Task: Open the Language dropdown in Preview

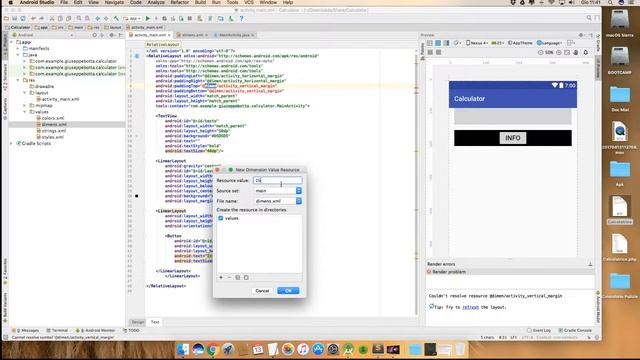Action: pyautogui.click(x=549, y=43)
